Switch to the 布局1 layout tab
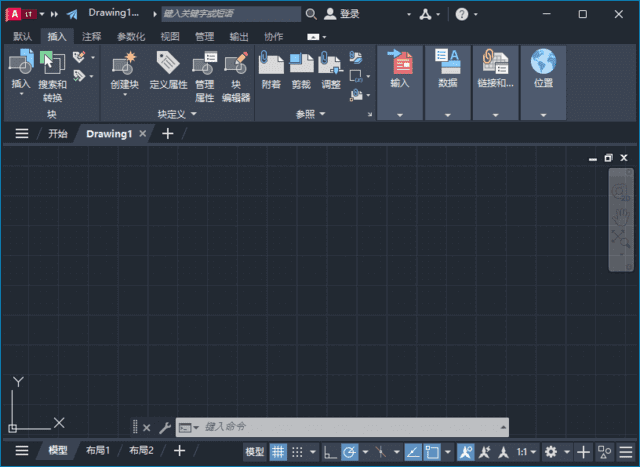This screenshot has height=467, width=640. pyautogui.click(x=98, y=451)
